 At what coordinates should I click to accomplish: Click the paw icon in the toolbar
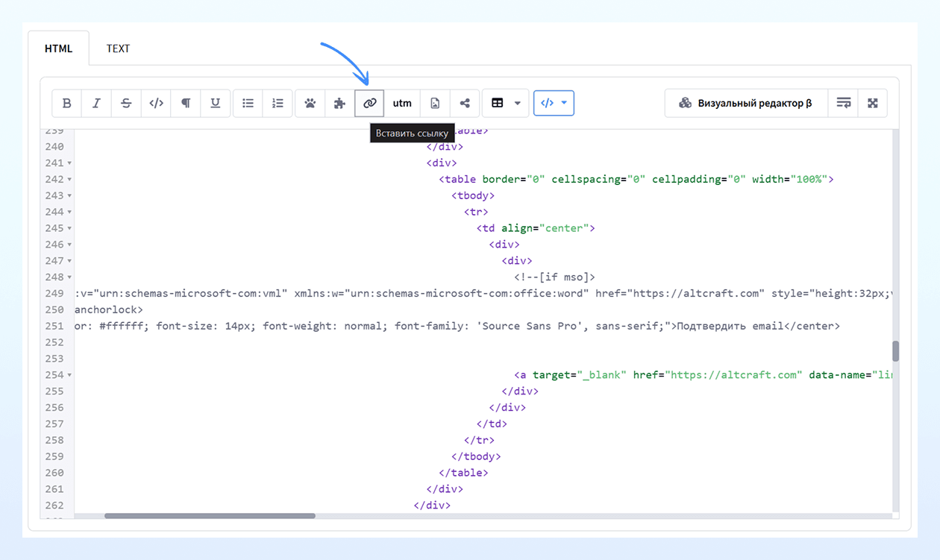310,104
